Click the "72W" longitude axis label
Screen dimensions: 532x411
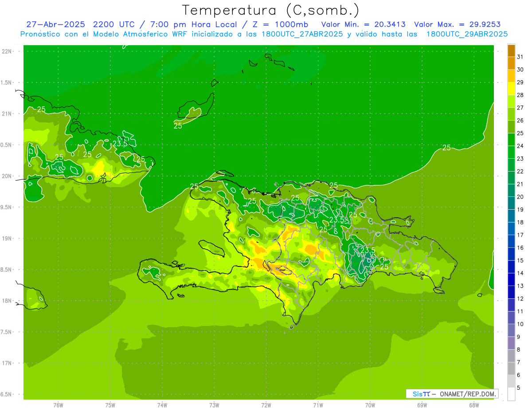[266, 405]
